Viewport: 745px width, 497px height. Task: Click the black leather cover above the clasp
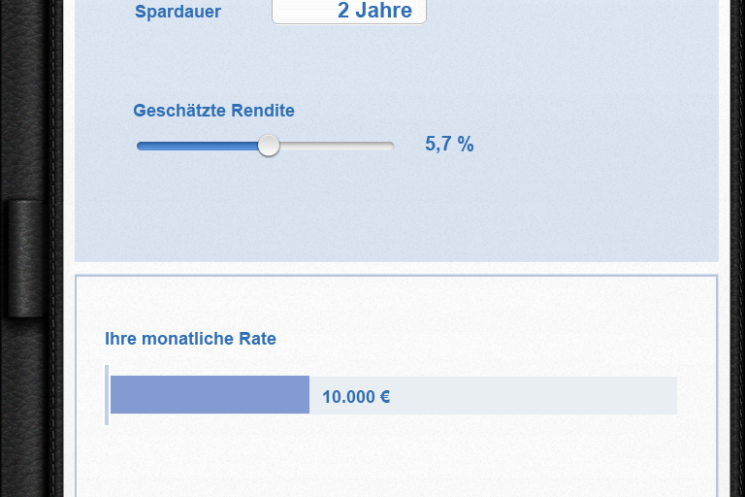coord(24,95)
